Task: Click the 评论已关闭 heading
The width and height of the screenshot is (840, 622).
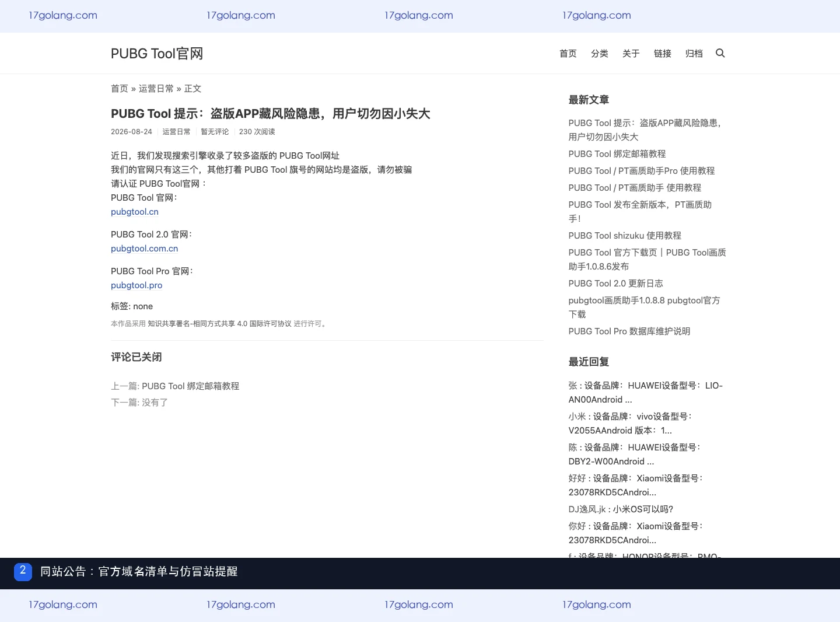Action: click(x=136, y=357)
